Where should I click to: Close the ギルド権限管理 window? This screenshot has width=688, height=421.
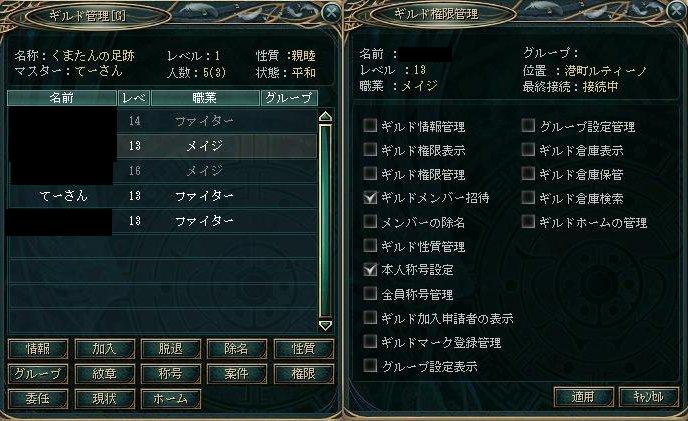pos(673,14)
